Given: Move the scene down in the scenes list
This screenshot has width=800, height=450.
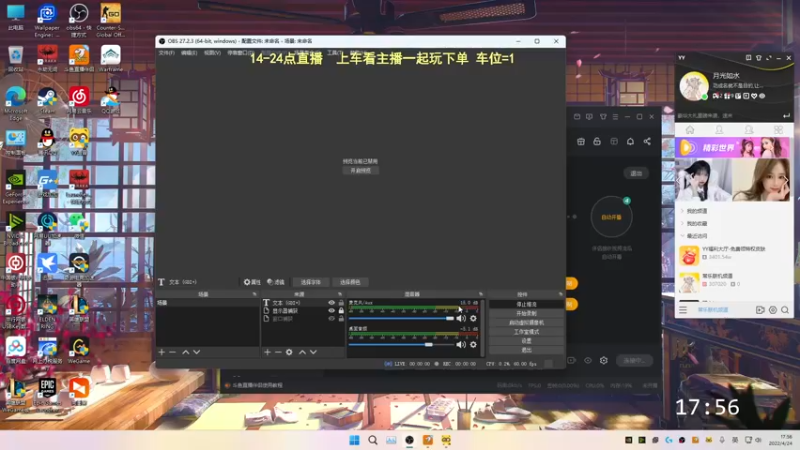Looking at the screenshot, I should [196, 352].
